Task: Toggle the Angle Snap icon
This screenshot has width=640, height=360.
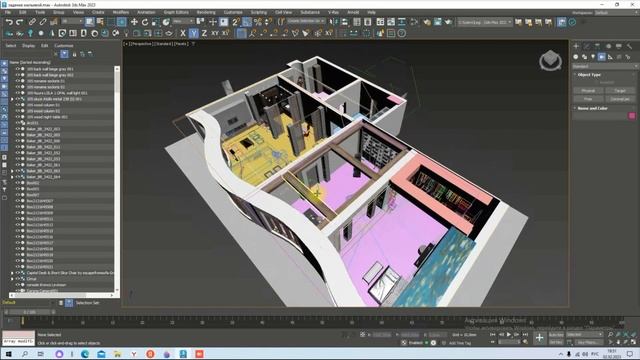Action: (x=247, y=22)
